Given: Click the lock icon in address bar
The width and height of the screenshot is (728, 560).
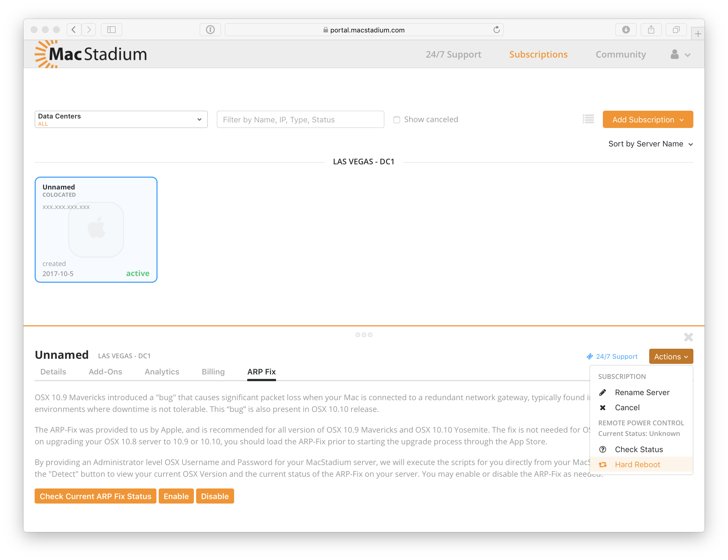Looking at the screenshot, I should pos(325,30).
